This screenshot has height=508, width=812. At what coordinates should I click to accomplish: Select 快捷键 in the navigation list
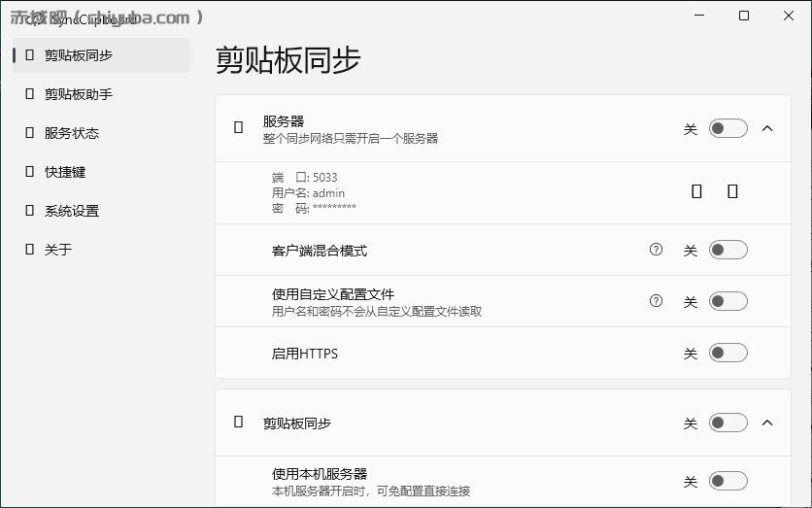click(x=101, y=171)
